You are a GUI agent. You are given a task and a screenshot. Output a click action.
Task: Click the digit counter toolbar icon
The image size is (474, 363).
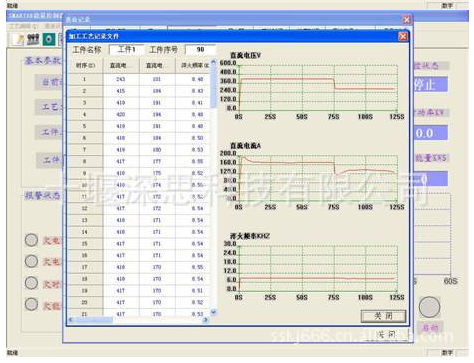(33, 39)
